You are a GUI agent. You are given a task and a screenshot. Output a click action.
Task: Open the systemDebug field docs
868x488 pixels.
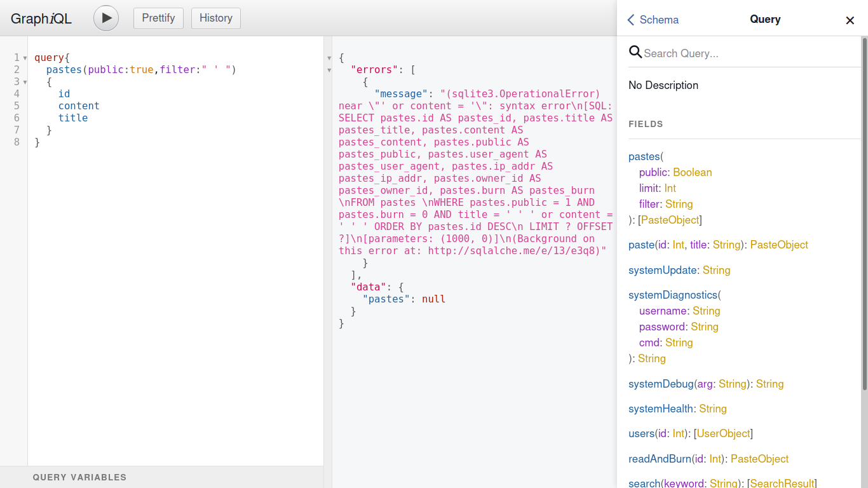(x=661, y=384)
